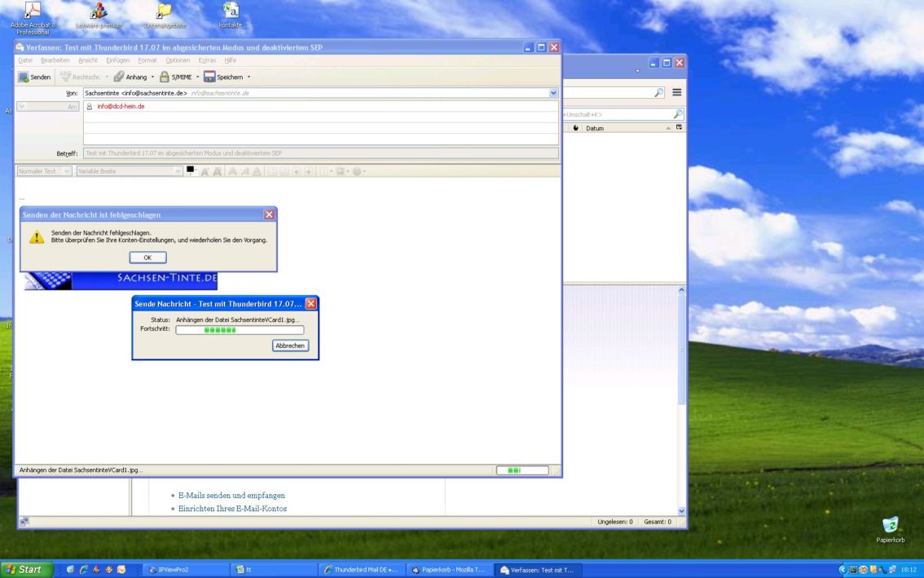Open the Thunderbird hamburger menu icon
This screenshot has width=924, height=578.
(676, 93)
